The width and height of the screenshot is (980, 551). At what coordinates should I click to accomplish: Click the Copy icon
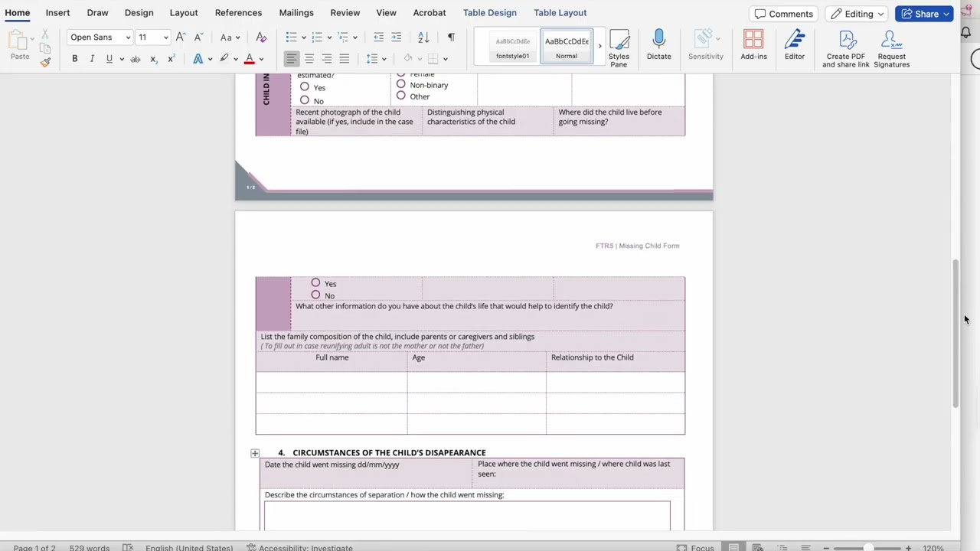click(45, 49)
